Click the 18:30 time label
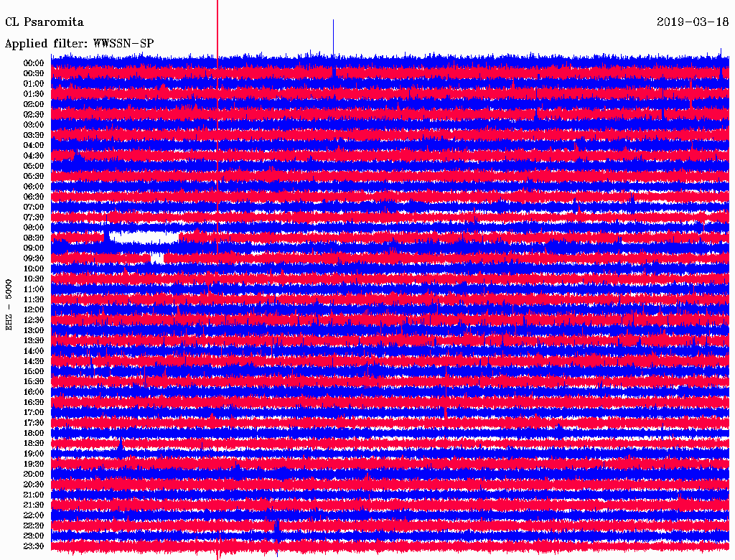The width and height of the screenshot is (735, 560). point(34,444)
